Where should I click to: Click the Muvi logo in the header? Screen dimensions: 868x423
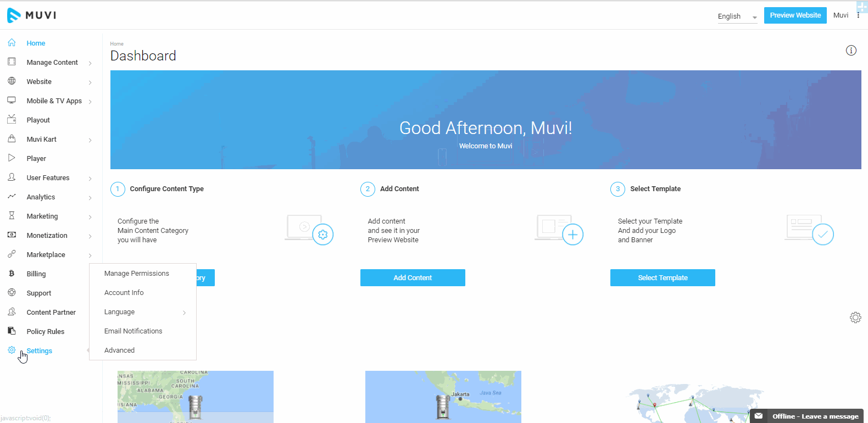[x=31, y=15]
